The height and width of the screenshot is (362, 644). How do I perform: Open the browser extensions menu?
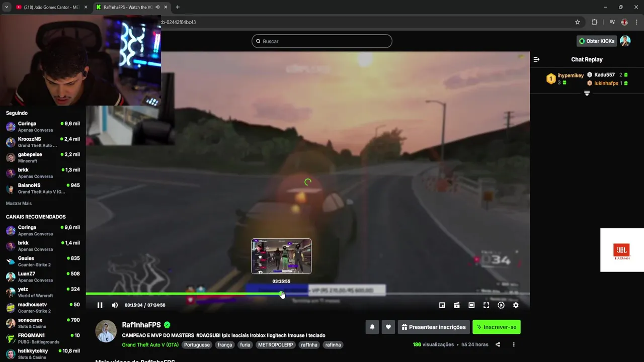[595, 22]
